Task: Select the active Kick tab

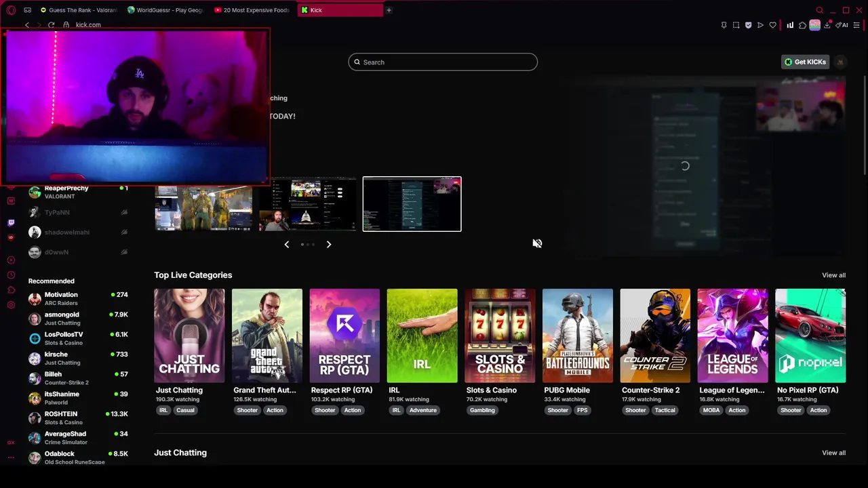Action: [x=339, y=10]
